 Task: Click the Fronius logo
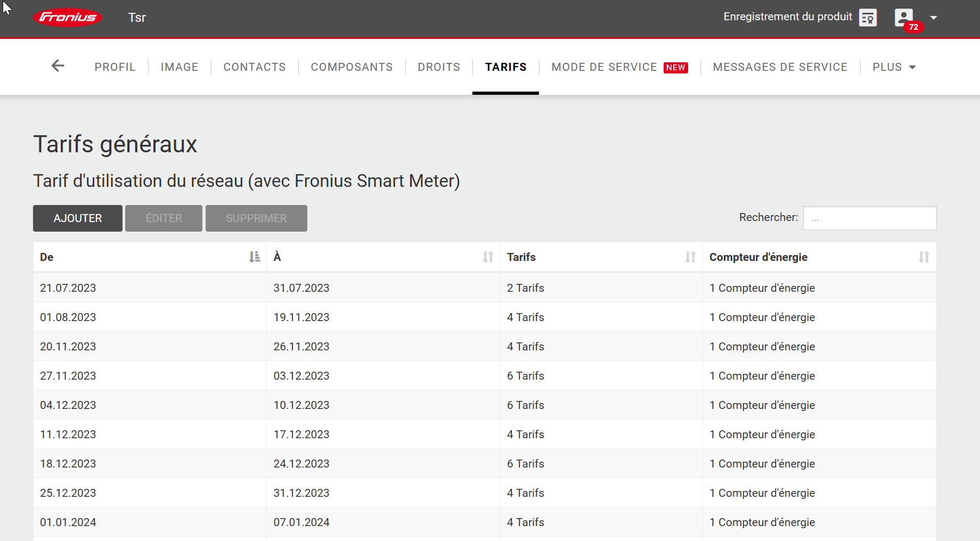(x=68, y=18)
